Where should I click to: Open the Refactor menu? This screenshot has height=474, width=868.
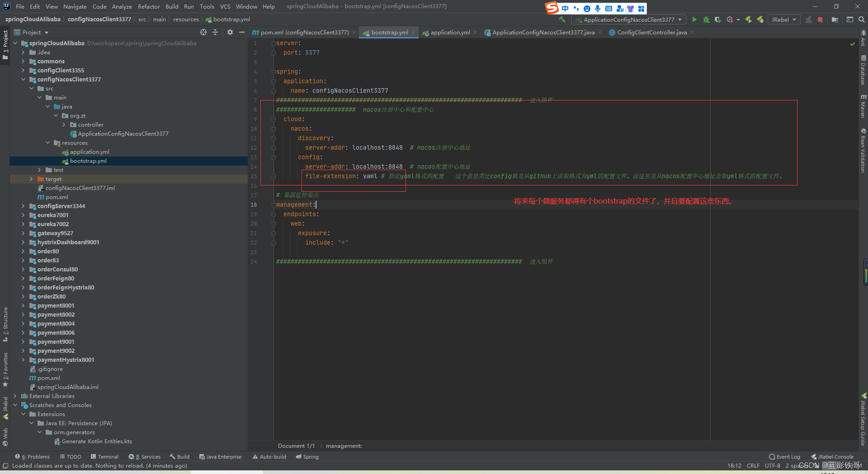[149, 6]
